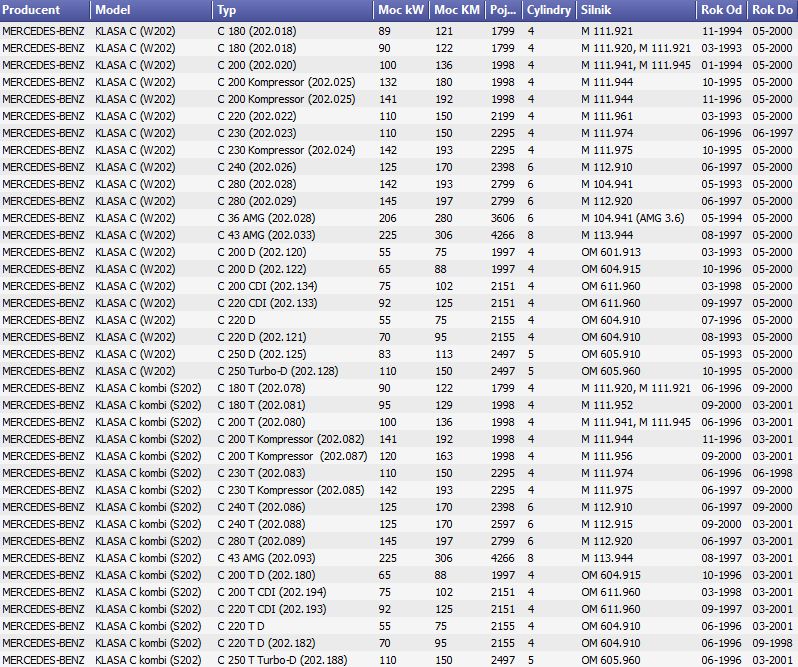Select the C 200 T CDI (202.194) cell
The width and height of the screenshot is (798, 667).
[272, 592]
